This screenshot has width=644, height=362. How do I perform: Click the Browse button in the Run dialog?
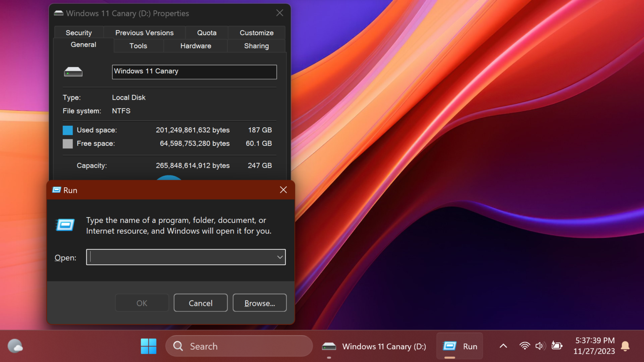(260, 303)
